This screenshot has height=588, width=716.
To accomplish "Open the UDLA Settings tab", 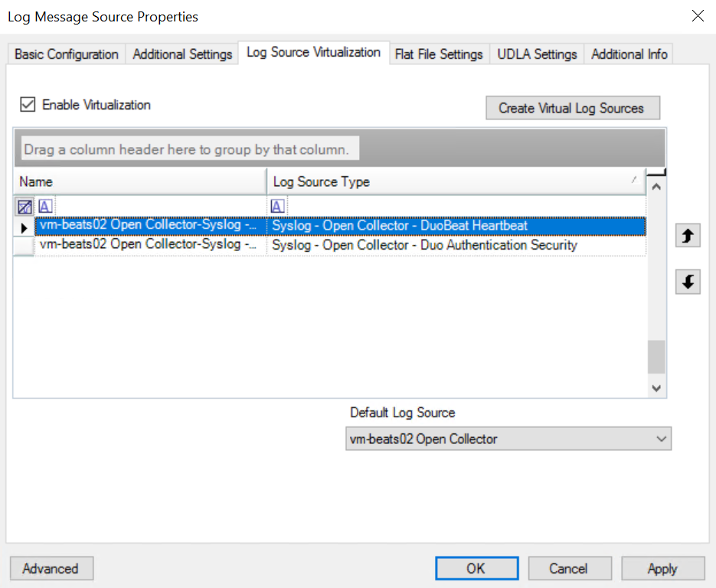I will coord(537,54).
